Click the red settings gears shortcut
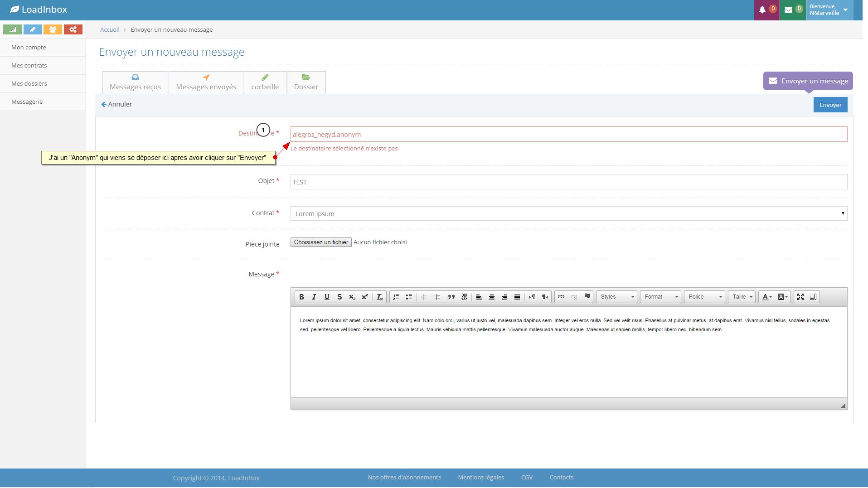This screenshot has width=868, height=488. (x=73, y=29)
